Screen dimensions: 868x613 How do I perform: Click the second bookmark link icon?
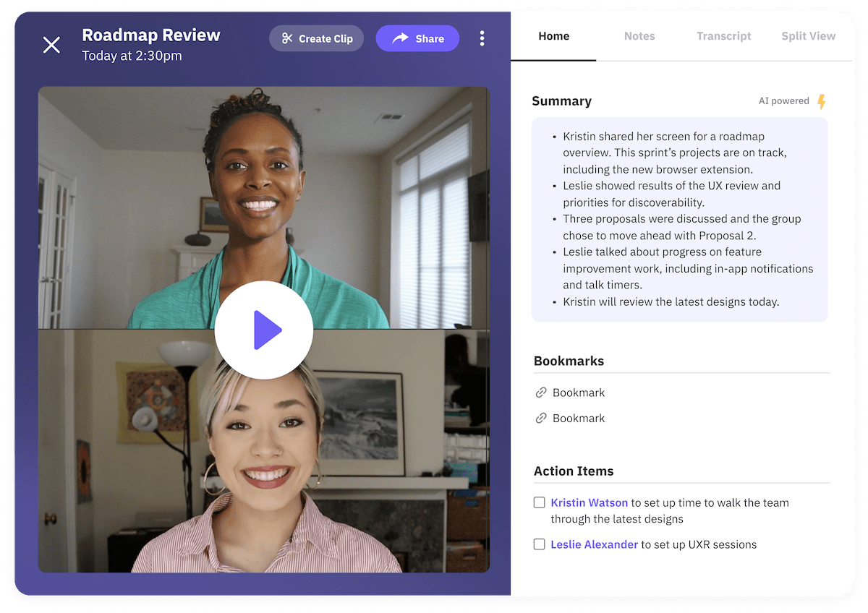(540, 418)
